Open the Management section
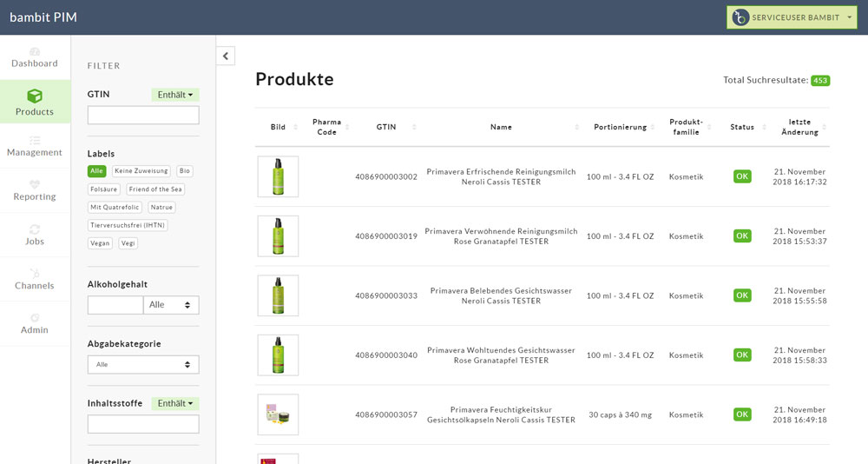The image size is (868, 464). (x=35, y=146)
